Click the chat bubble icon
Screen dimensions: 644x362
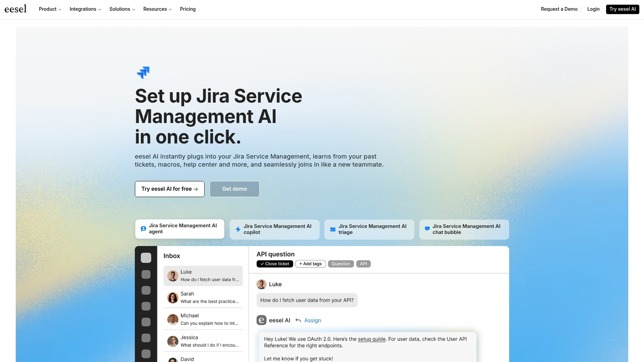click(x=427, y=229)
